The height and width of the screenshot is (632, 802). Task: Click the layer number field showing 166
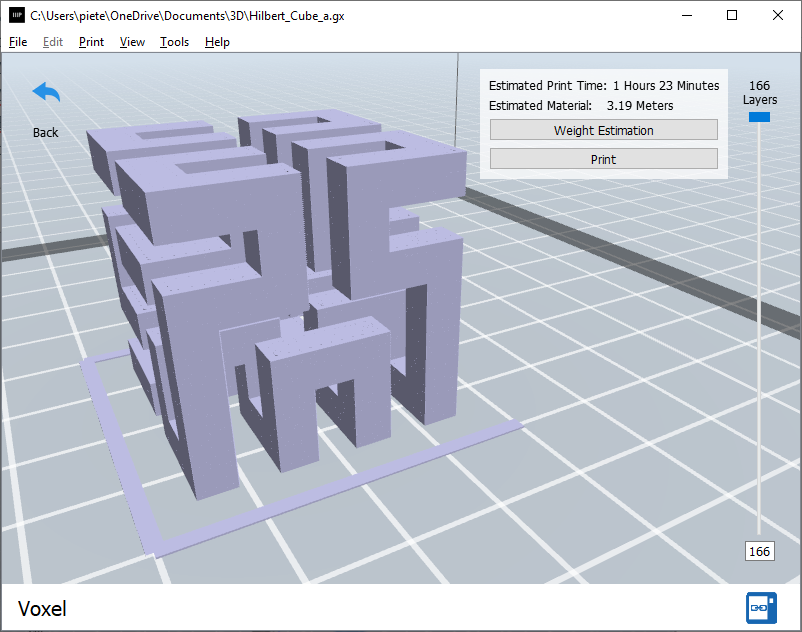pyautogui.click(x=759, y=551)
